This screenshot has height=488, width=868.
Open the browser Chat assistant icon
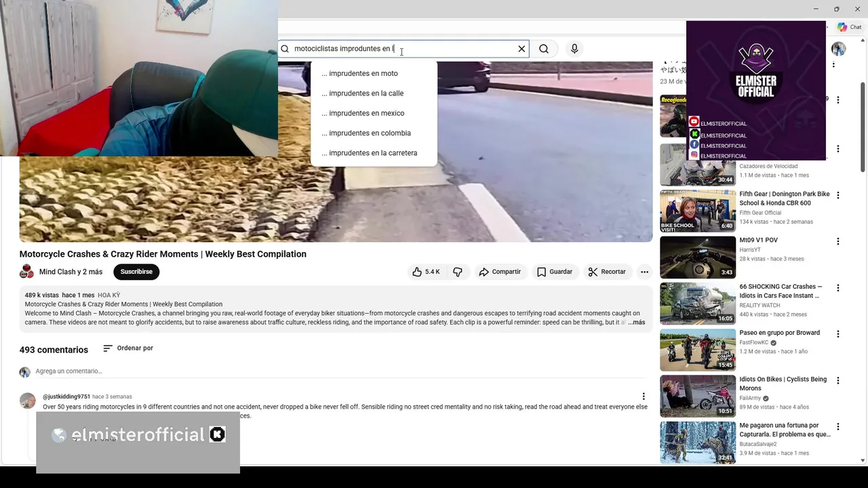point(849,27)
